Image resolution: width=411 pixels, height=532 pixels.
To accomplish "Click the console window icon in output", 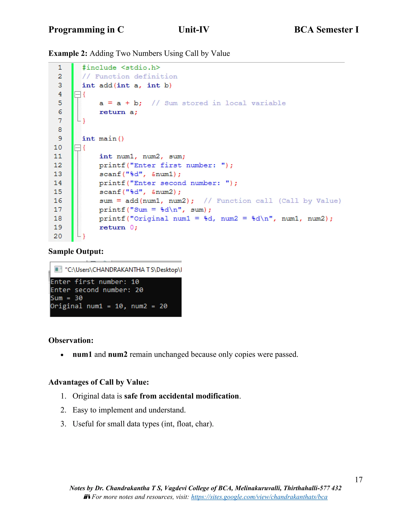I will click(58, 269).
